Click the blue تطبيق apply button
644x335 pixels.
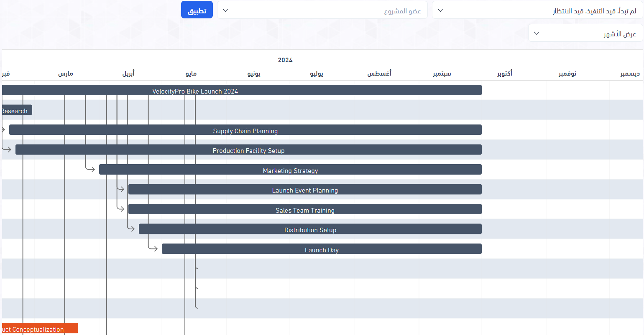coord(197,10)
